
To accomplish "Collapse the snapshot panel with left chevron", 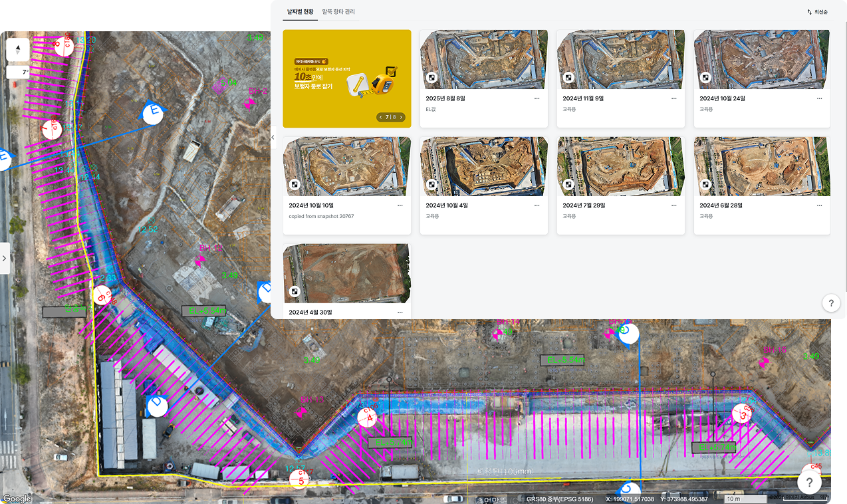I will (273, 138).
